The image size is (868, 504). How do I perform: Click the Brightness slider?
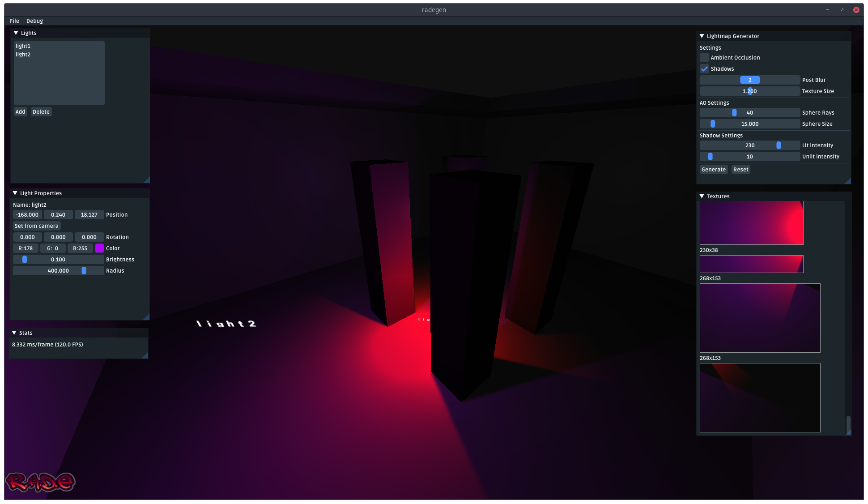pos(58,260)
